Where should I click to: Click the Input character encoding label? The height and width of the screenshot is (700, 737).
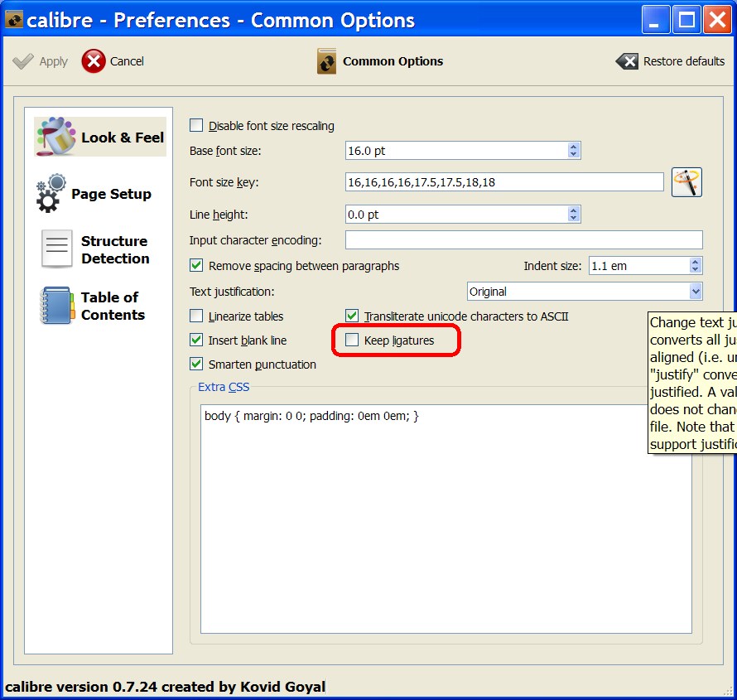255,240
